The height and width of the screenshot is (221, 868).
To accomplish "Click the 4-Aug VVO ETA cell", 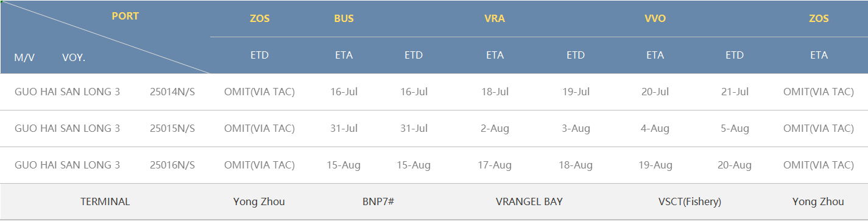I will 655,129.
